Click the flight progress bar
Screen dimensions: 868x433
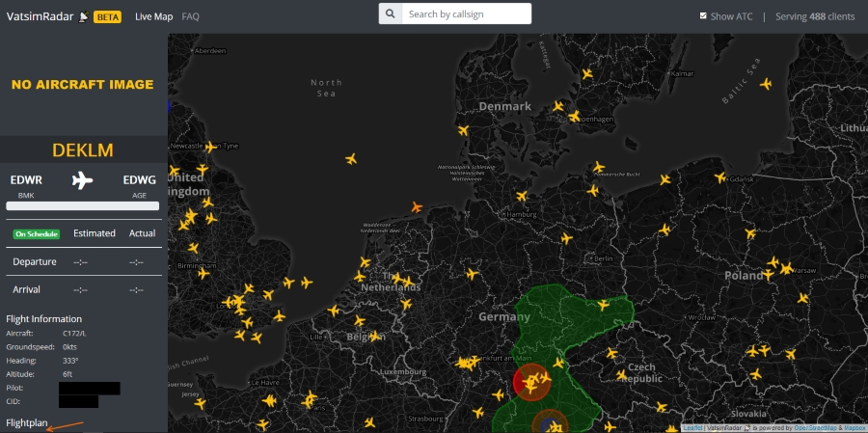(82, 205)
